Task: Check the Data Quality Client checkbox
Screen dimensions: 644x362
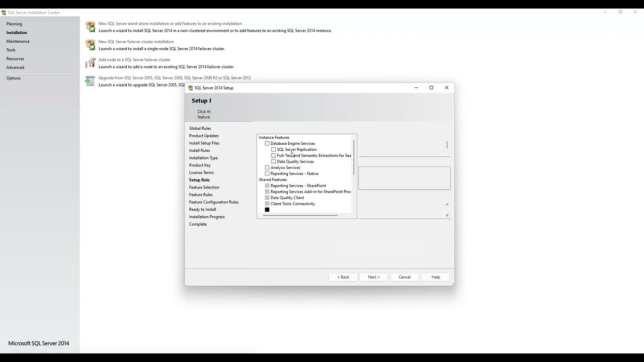Action: pos(267,198)
